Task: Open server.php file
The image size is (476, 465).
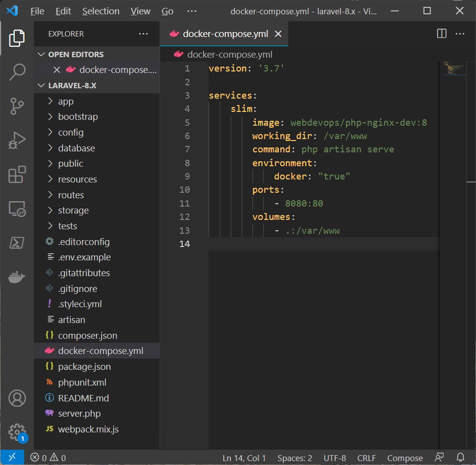Action: point(97,413)
